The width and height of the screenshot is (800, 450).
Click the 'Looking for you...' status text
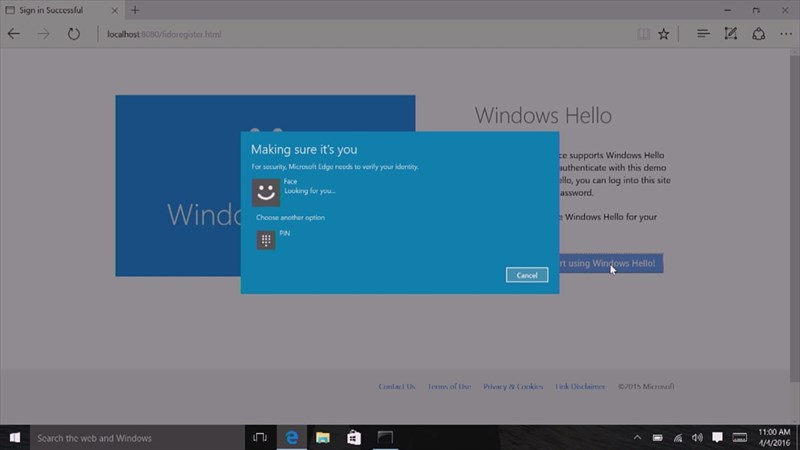tap(310, 191)
